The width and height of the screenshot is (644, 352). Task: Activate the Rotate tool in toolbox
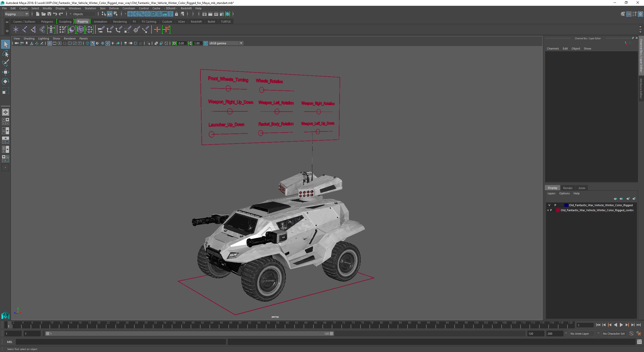[x=6, y=81]
